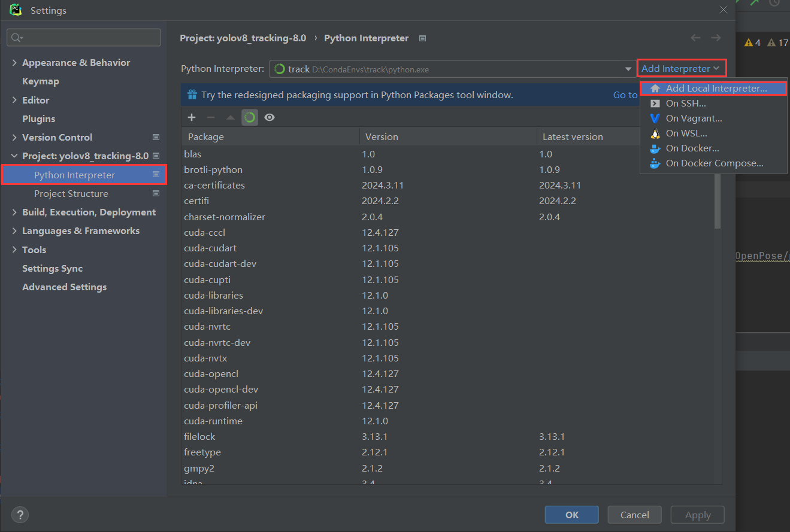Select On Docker... menu item
Image resolution: width=790 pixels, height=532 pixels.
[713, 148]
